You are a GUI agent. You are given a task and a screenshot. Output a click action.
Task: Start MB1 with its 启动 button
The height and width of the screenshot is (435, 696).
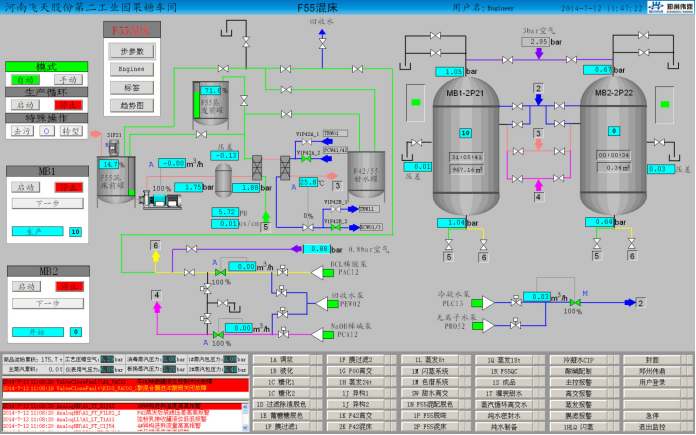tap(25, 187)
